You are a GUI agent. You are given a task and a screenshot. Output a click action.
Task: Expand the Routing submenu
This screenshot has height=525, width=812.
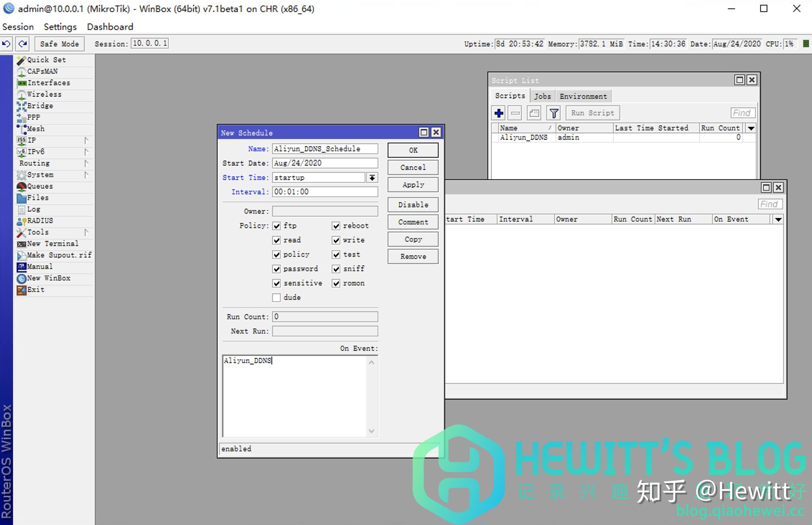pos(86,163)
